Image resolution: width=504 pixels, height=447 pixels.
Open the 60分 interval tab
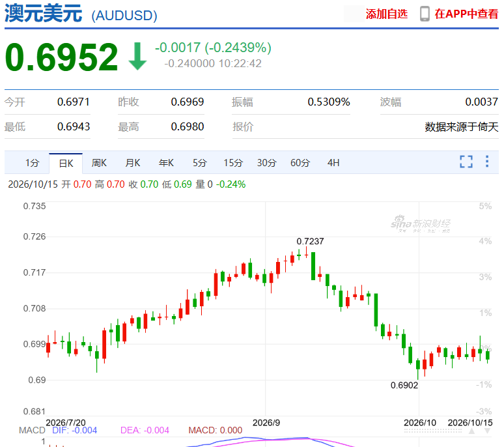pyautogui.click(x=300, y=163)
